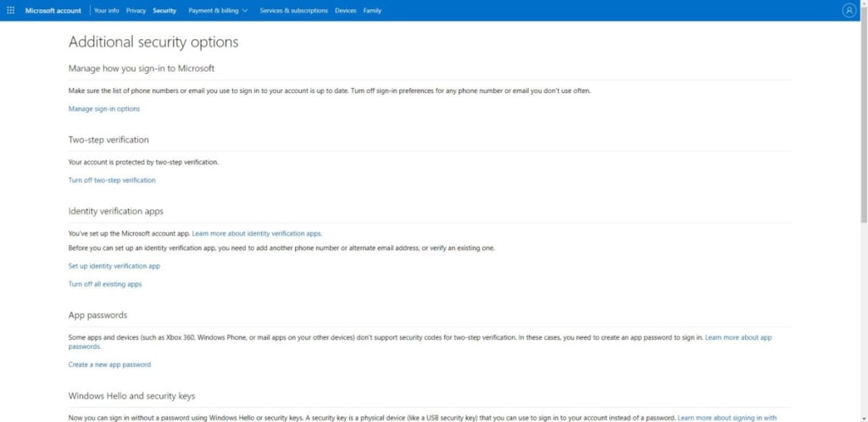Open Learn more about identity verification apps
The width and height of the screenshot is (868, 422).
tap(257, 233)
